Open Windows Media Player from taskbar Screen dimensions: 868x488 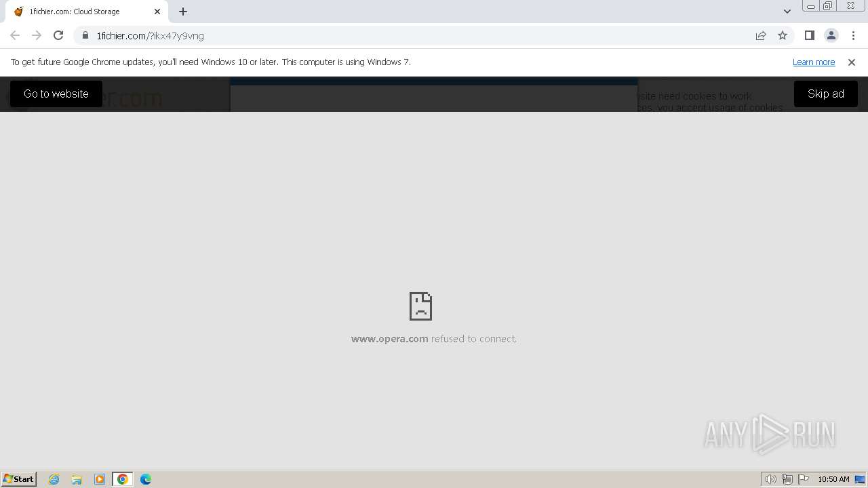click(100, 479)
